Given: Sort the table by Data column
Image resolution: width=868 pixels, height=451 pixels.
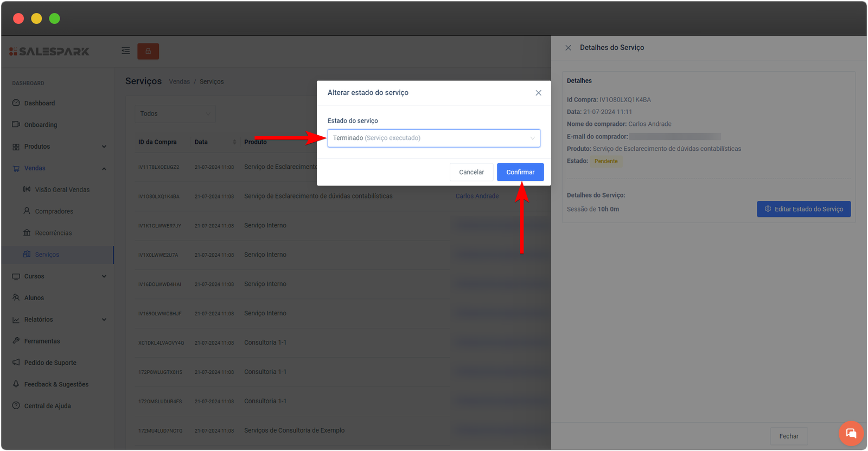Looking at the screenshot, I should pyautogui.click(x=234, y=142).
